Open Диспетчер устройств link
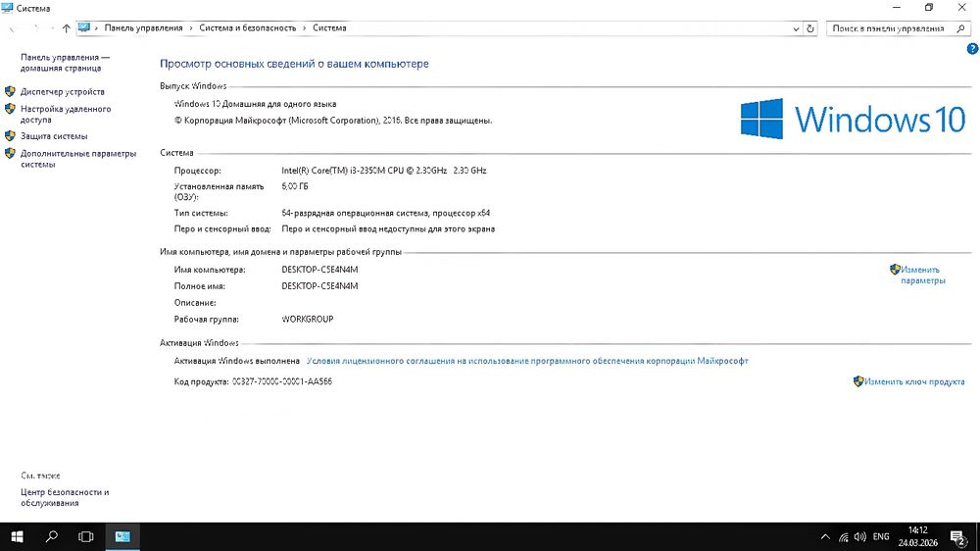This screenshot has height=551, width=980. pyautogui.click(x=63, y=92)
